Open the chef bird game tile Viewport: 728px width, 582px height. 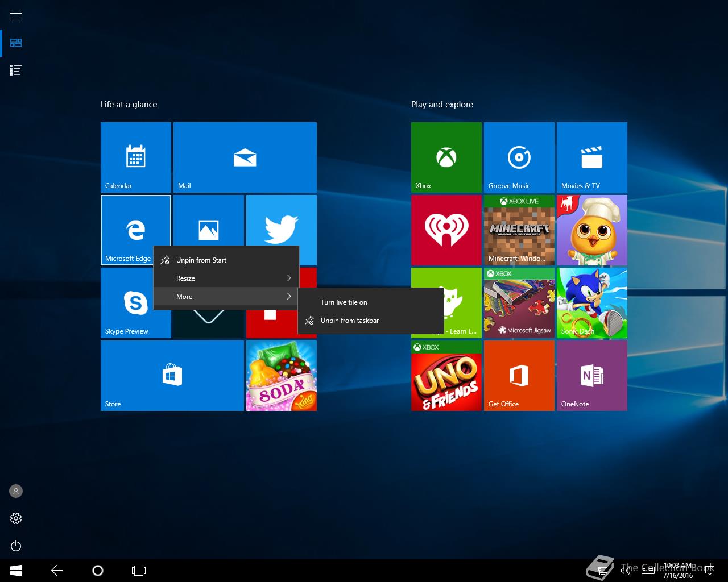(x=592, y=230)
